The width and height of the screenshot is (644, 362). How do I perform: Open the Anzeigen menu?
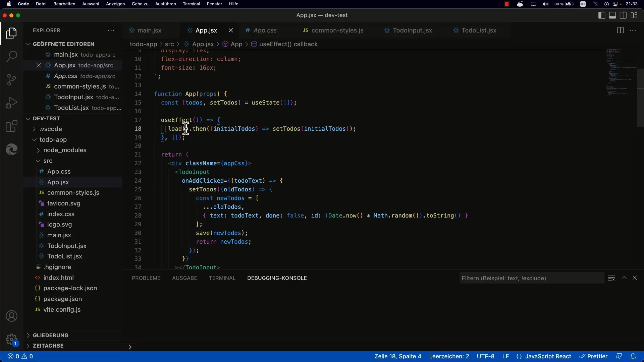tap(115, 4)
